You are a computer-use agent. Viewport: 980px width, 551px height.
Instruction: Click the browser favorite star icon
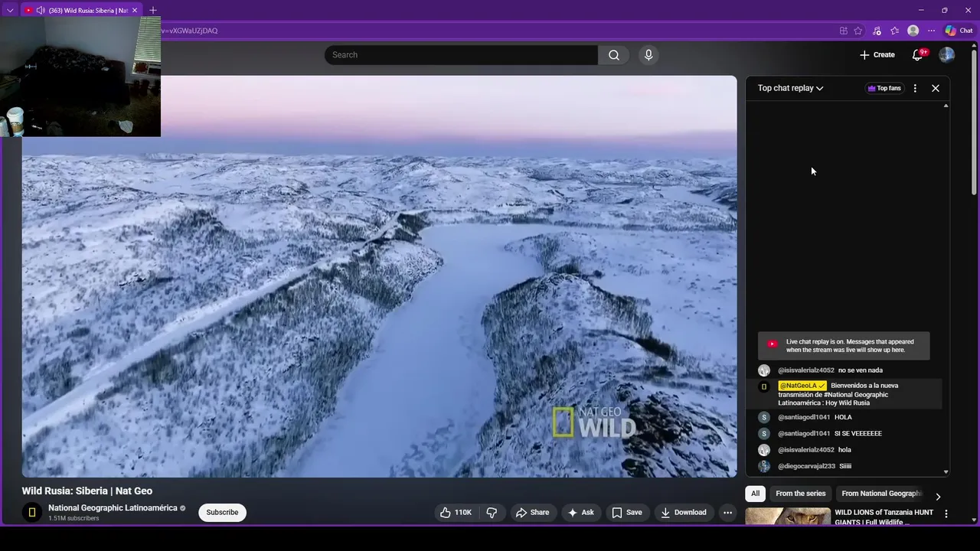click(858, 31)
